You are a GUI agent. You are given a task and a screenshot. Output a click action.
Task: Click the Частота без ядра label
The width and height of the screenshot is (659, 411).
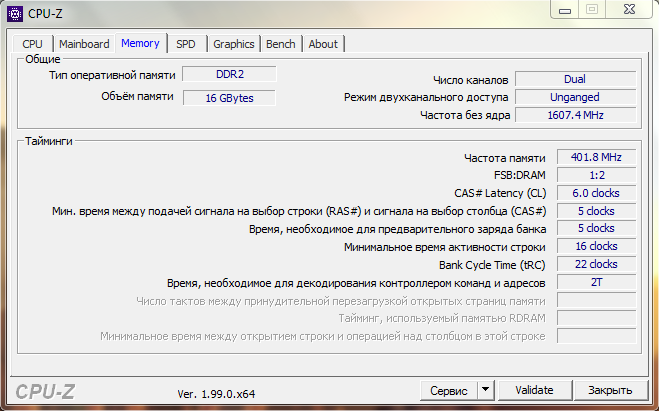465,115
